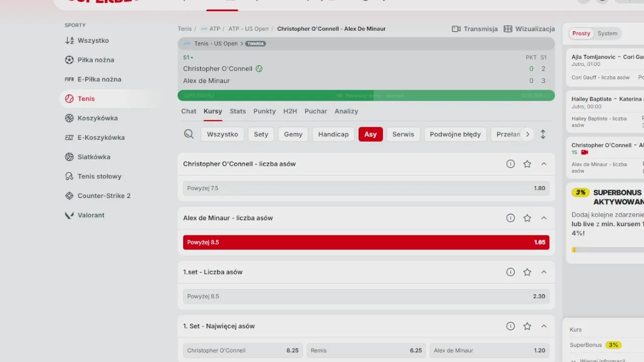Open Ajla Tomljanovic match card in betslip

605,67
